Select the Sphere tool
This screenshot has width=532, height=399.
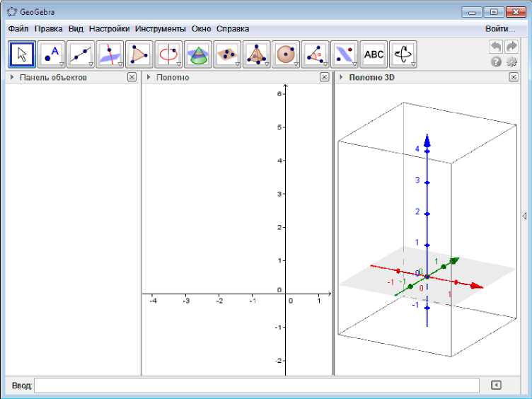click(286, 54)
